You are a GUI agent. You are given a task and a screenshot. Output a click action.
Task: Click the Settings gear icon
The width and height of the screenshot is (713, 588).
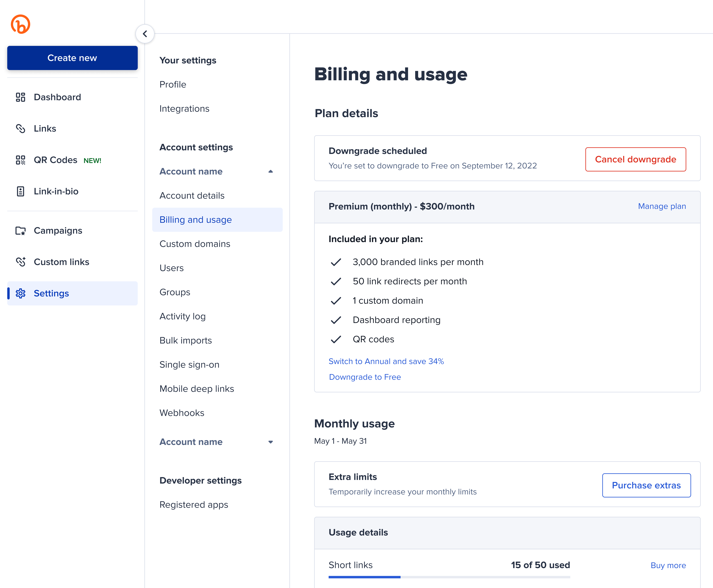[x=20, y=293]
